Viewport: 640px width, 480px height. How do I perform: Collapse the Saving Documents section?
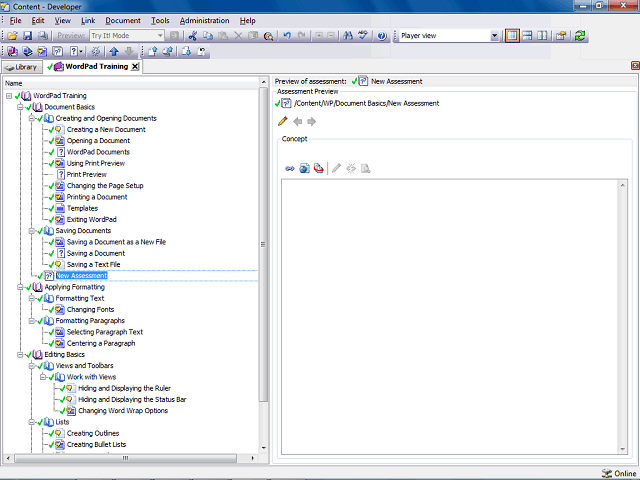coord(31,231)
